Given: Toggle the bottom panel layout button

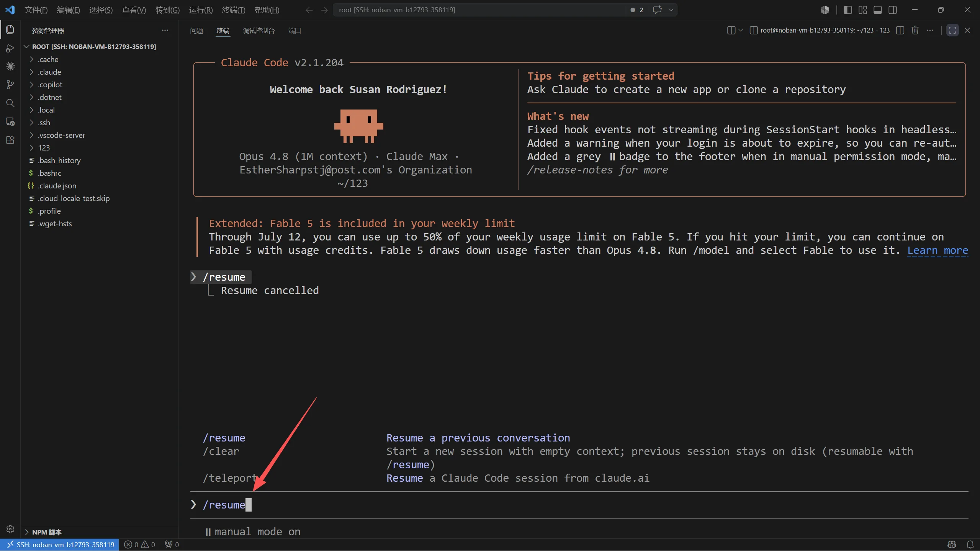Looking at the screenshot, I should click(877, 10).
